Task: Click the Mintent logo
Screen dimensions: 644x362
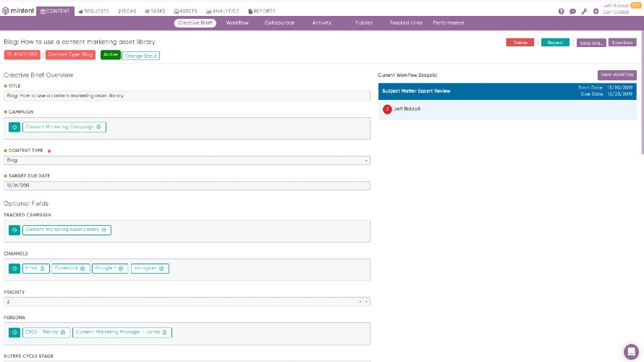Action: click(18, 11)
